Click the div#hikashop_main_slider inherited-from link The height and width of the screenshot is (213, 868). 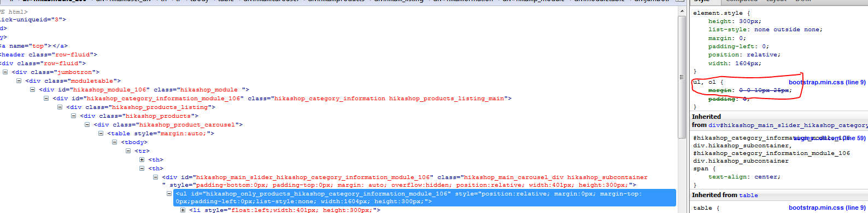pos(788,125)
